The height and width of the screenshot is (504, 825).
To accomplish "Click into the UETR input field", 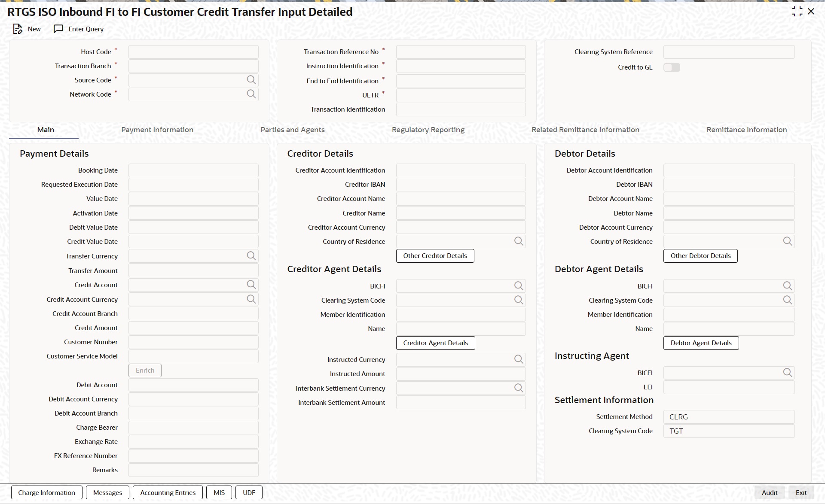I will coord(461,95).
